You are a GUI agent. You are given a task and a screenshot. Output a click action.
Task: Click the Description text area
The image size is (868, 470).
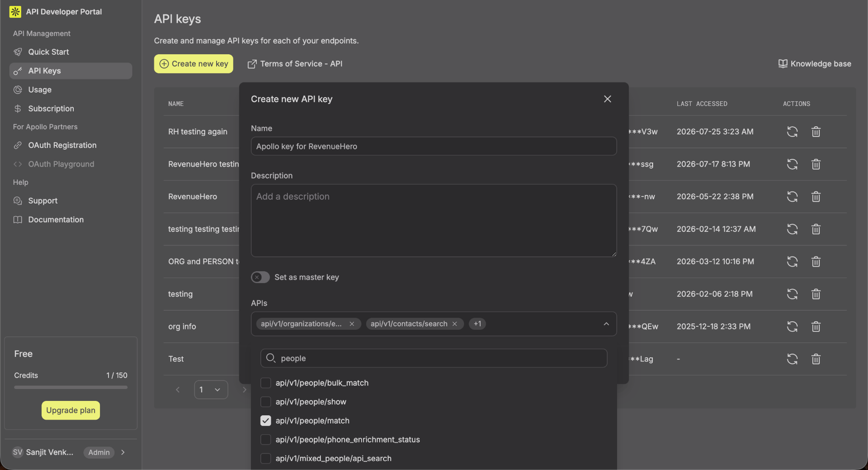point(434,220)
